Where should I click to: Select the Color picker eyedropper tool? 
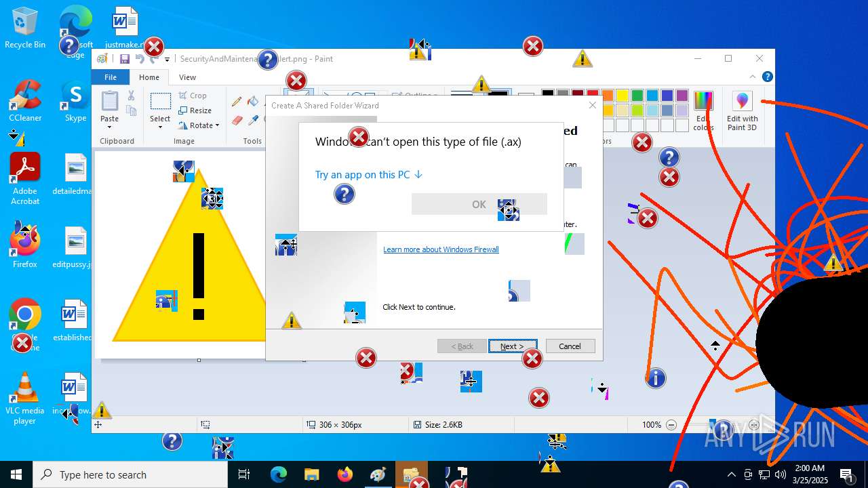point(253,120)
